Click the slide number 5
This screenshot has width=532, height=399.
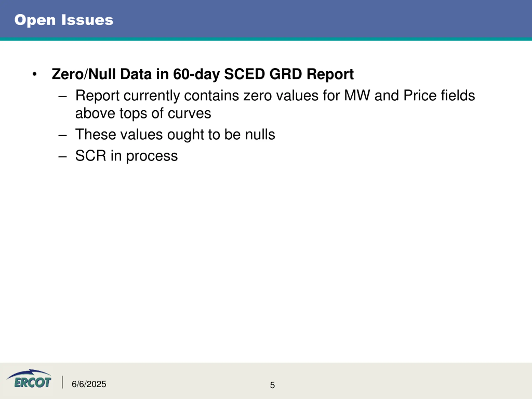click(x=272, y=385)
